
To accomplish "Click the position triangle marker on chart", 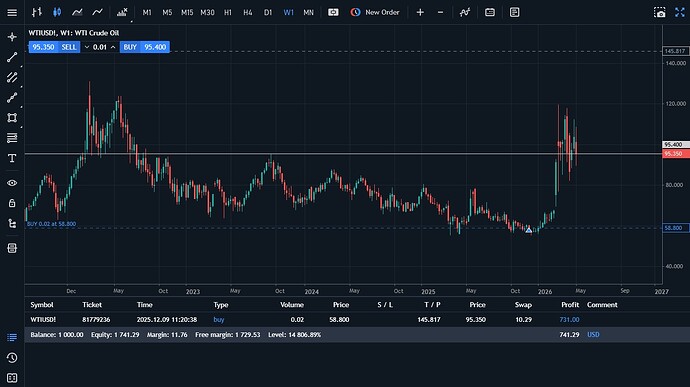I will click(x=529, y=230).
